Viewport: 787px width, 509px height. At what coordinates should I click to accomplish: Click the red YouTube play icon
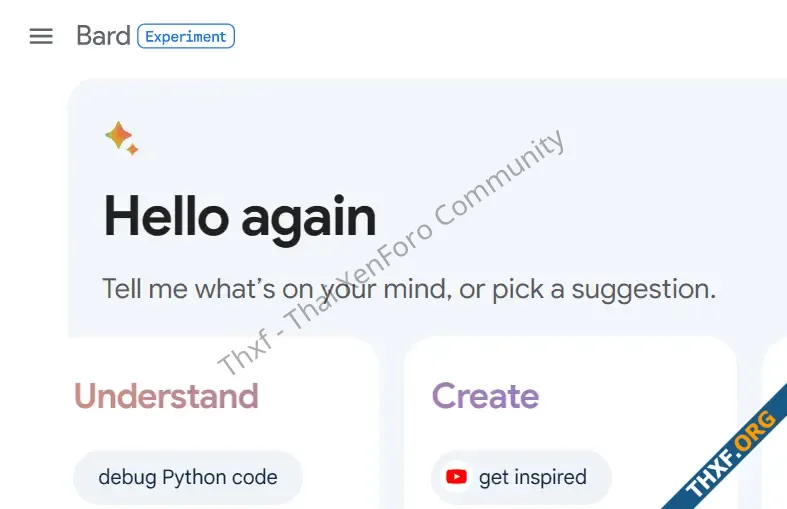pyautogui.click(x=456, y=476)
